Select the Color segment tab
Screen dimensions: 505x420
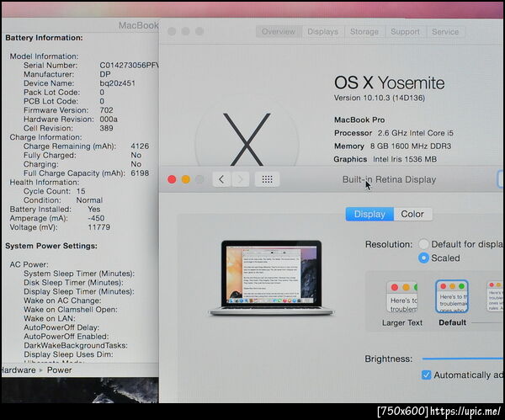tap(412, 214)
